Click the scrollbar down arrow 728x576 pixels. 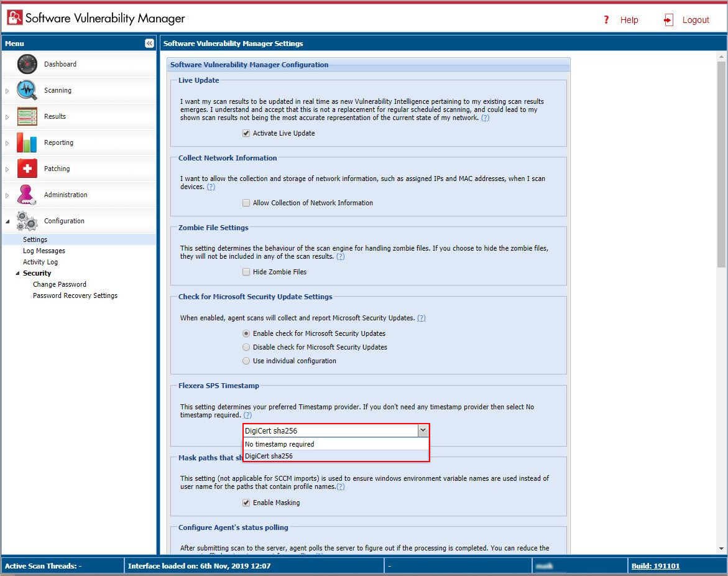point(721,549)
